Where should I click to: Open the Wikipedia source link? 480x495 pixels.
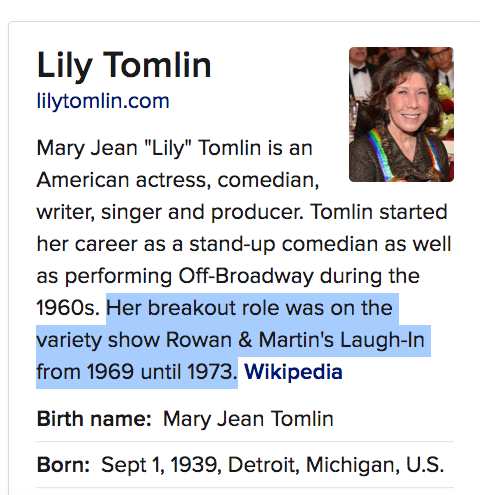tap(293, 372)
